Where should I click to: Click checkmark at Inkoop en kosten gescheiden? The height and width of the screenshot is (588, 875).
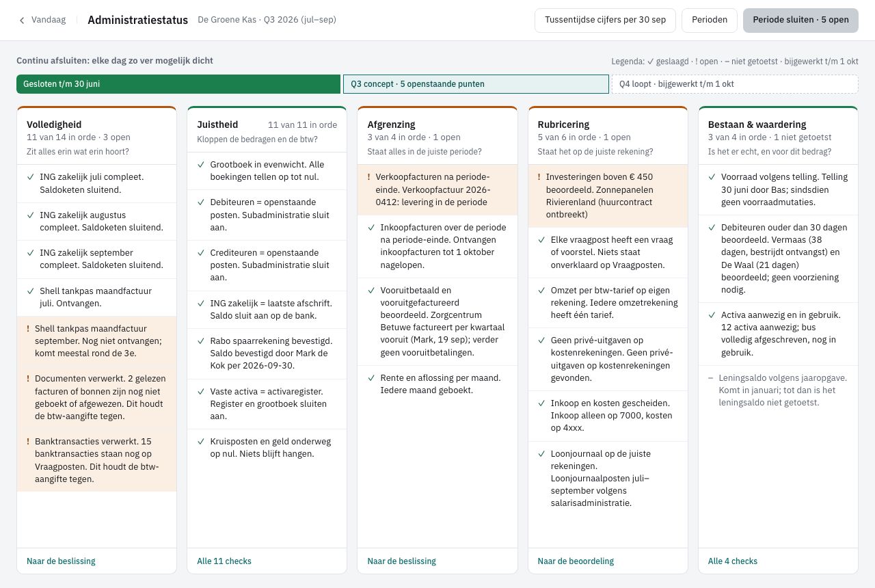coord(541,403)
